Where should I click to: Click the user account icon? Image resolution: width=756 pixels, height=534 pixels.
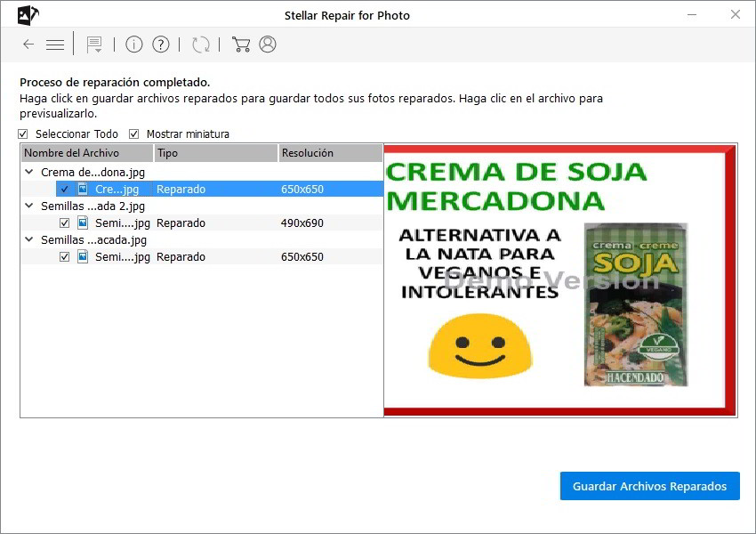268,44
